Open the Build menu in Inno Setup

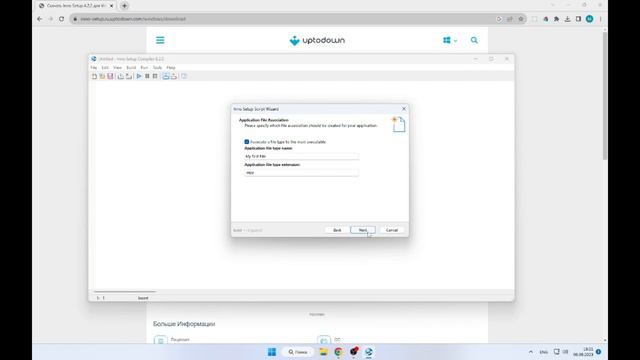point(131,67)
